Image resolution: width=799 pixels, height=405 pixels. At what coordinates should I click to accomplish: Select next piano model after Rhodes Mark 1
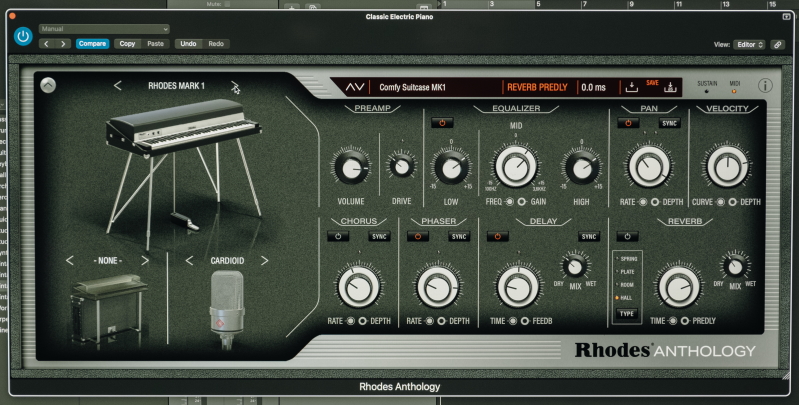[234, 86]
